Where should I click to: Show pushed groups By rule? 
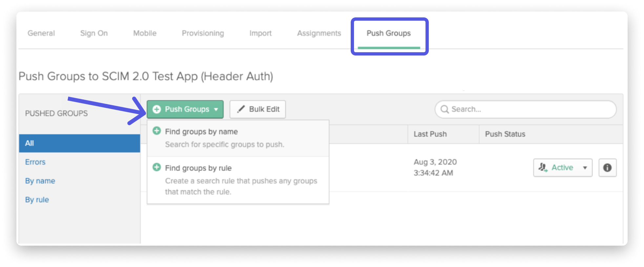37,200
